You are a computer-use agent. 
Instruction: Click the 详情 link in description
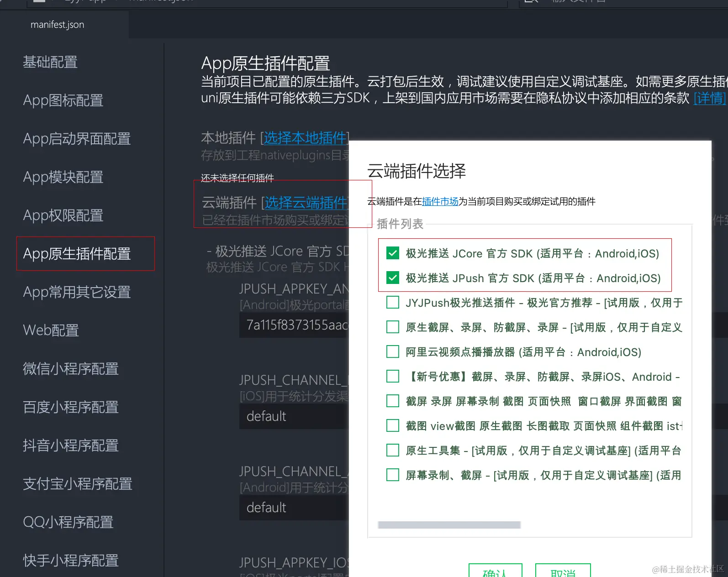[x=709, y=98]
